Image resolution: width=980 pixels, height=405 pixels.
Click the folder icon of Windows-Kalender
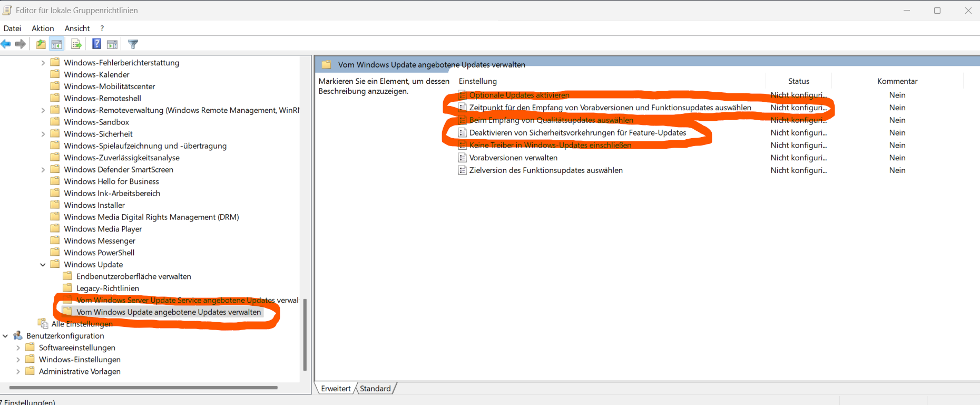[55, 74]
